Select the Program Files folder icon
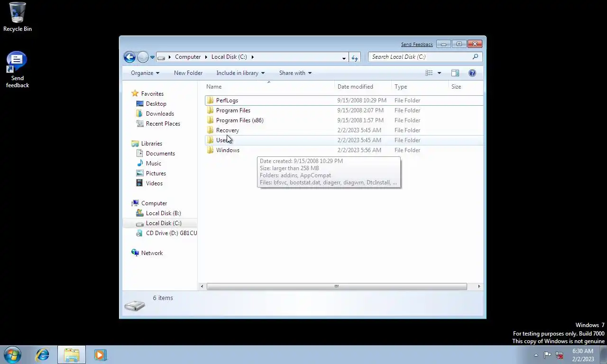 pos(211,110)
